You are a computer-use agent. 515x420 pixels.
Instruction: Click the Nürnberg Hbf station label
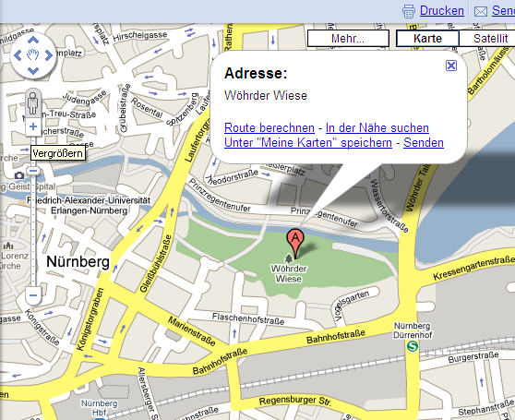(99, 407)
